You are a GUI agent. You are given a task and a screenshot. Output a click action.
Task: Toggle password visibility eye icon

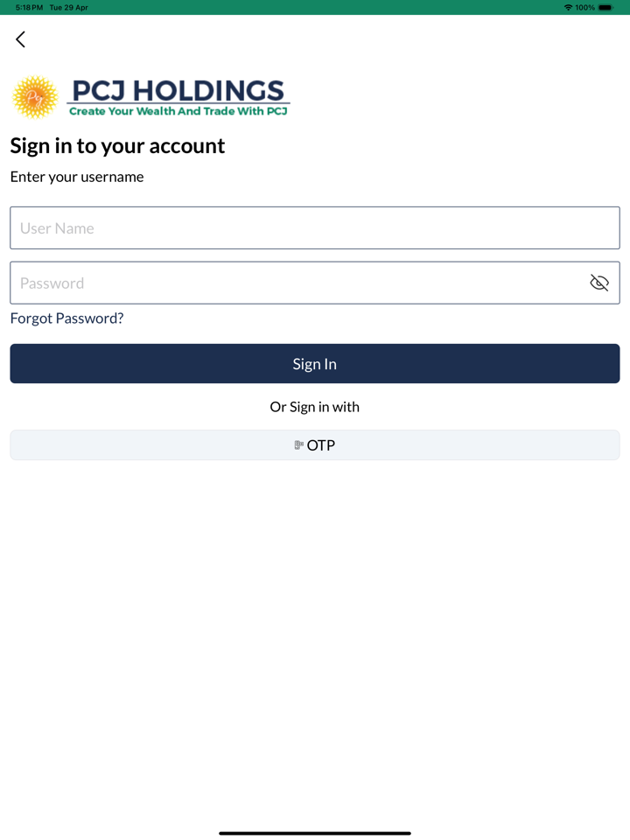[599, 283]
